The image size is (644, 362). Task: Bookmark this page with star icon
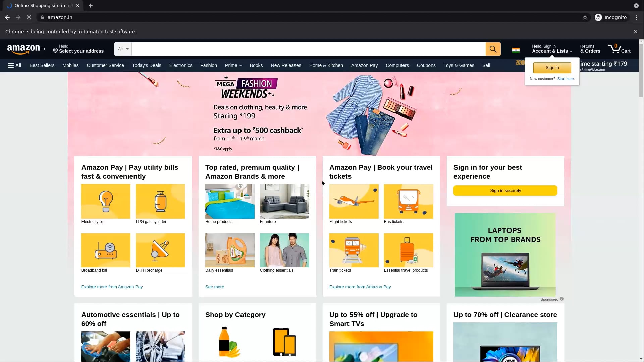coord(585,17)
